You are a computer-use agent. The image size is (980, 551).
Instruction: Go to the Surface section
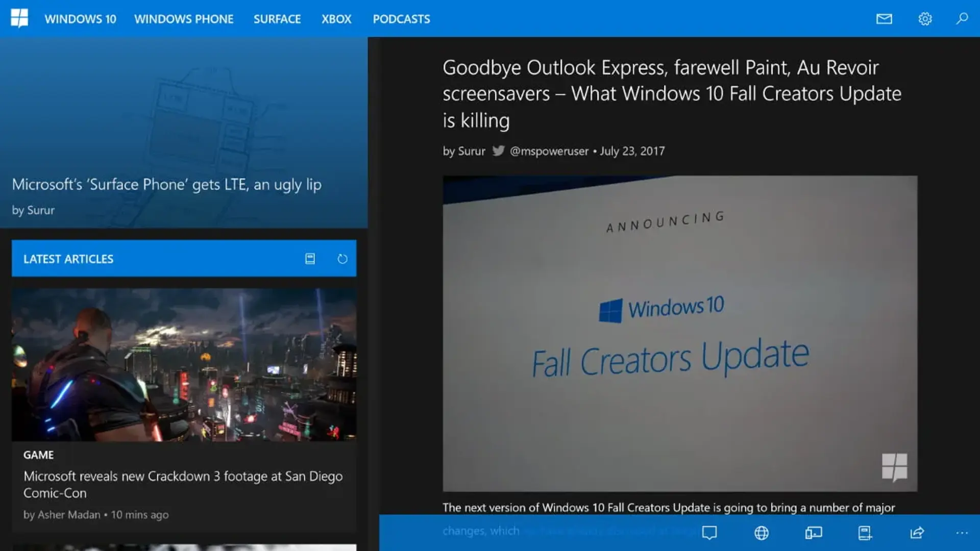click(277, 19)
